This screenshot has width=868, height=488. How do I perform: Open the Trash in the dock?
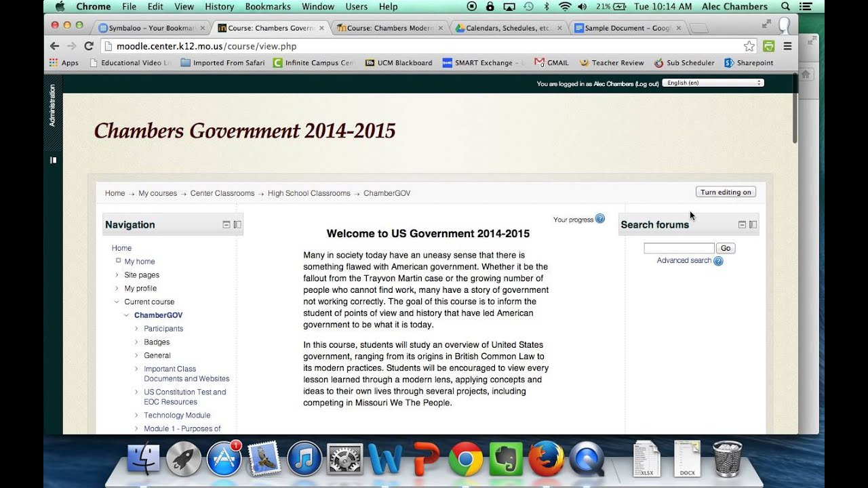728,459
